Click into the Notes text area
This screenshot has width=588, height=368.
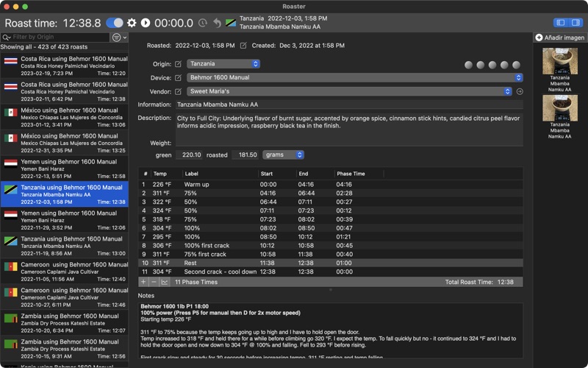tap(330, 330)
